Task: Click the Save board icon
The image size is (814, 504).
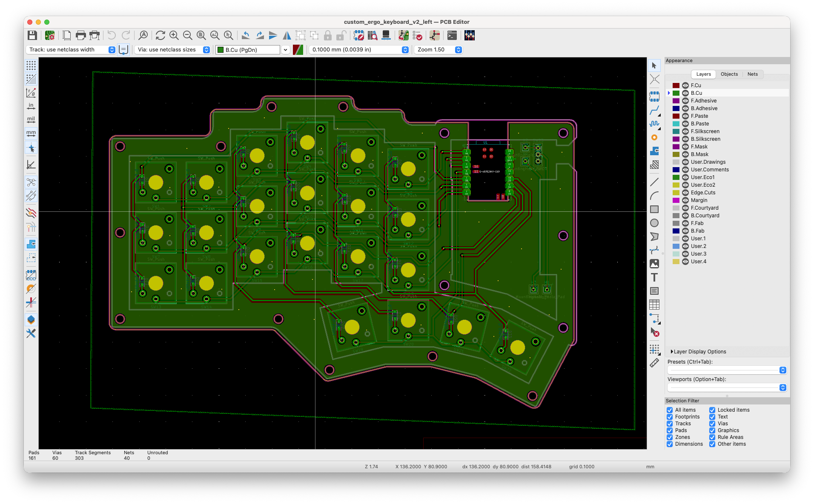Action: tap(32, 36)
